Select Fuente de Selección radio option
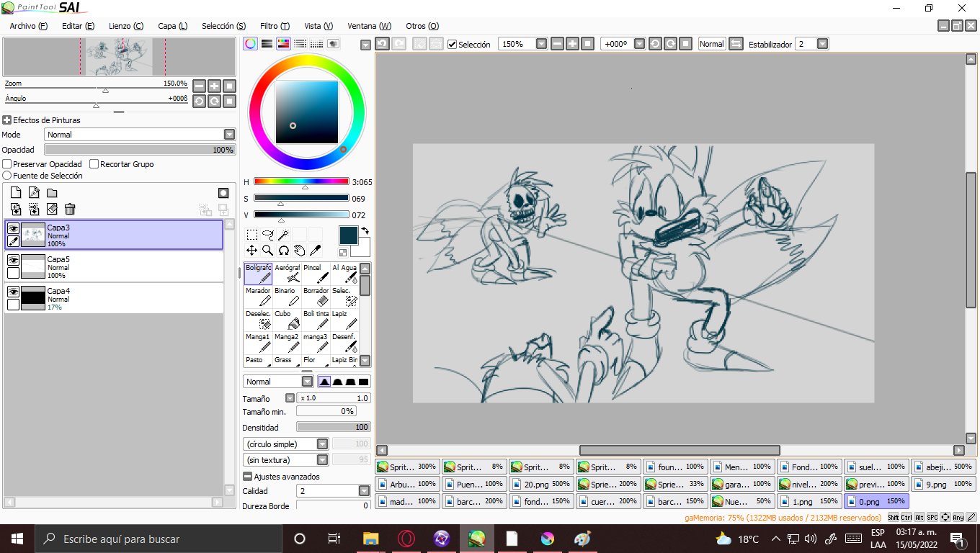The image size is (980, 553). coord(7,176)
